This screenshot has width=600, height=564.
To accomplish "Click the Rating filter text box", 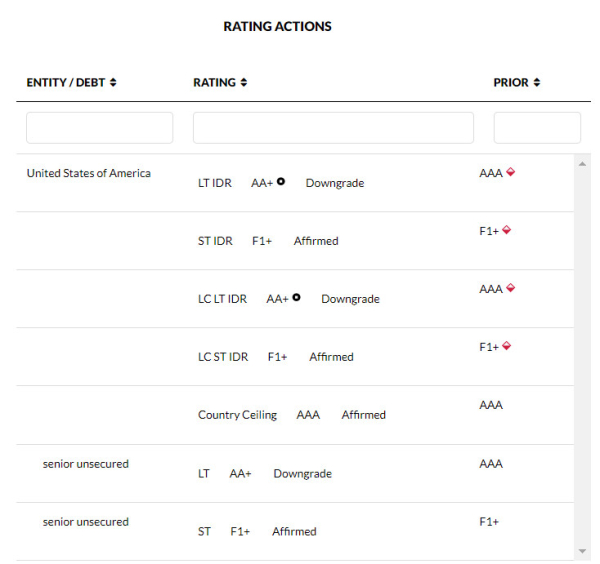I will point(333,128).
